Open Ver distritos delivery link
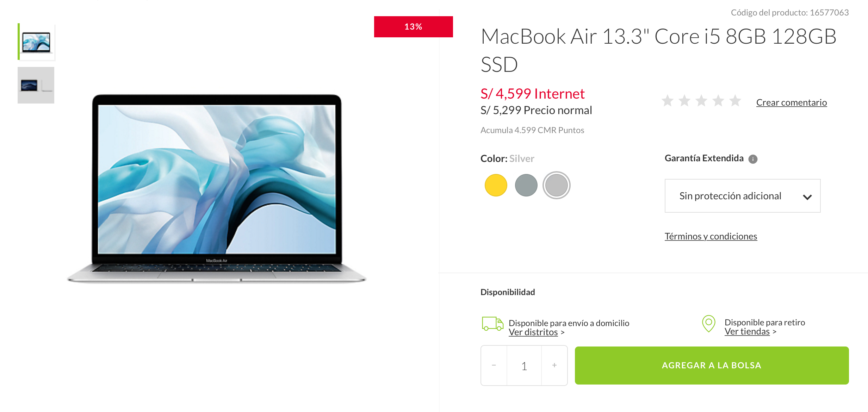 coord(533,332)
